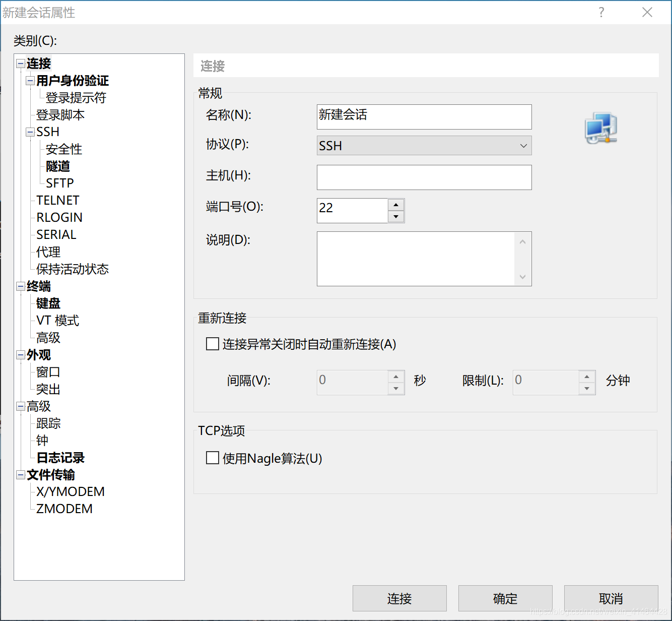Select 隧道 in the category tree

(x=57, y=166)
